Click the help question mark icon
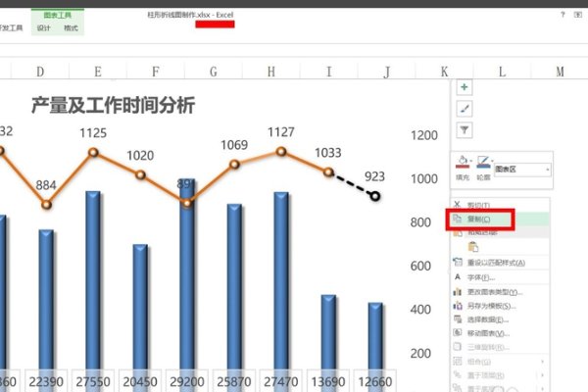 pyautogui.click(x=563, y=15)
